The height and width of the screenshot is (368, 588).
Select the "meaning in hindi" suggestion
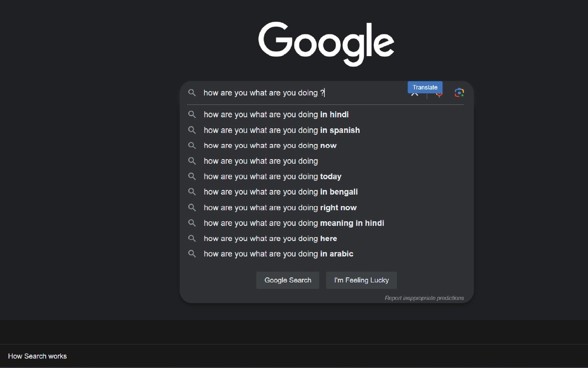[294, 223]
